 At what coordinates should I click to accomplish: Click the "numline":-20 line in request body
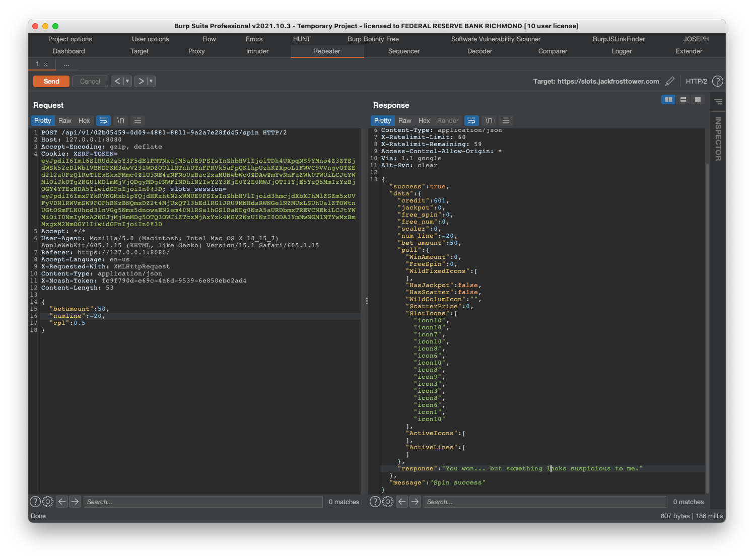coord(200,316)
